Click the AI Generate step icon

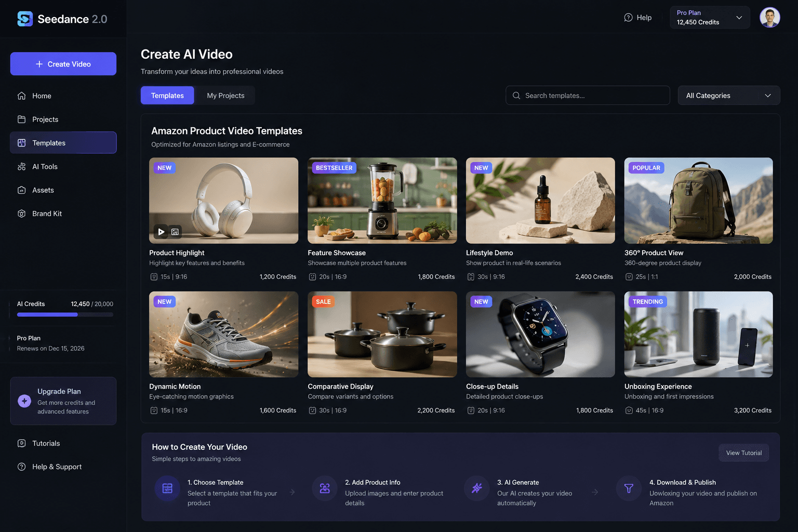[477, 488]
